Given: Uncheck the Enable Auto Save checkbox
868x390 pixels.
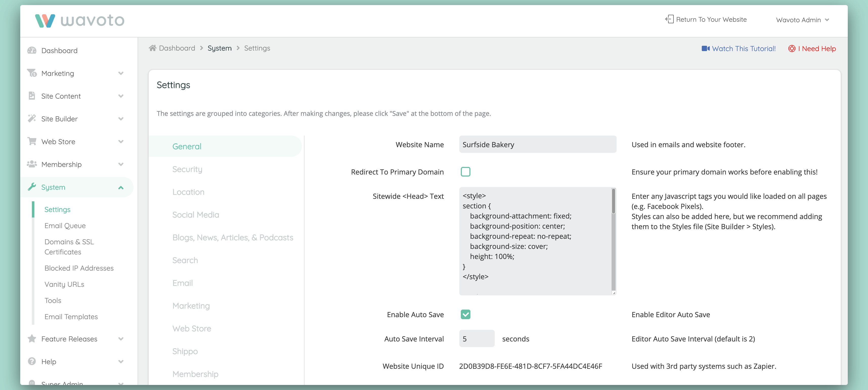Looking at the screenshot, I should (465, 314).
